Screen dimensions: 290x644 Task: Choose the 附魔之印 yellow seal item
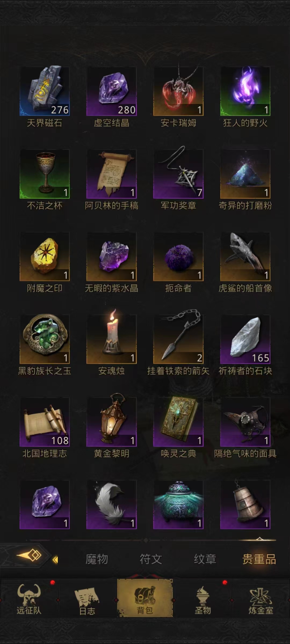(45, 257)
